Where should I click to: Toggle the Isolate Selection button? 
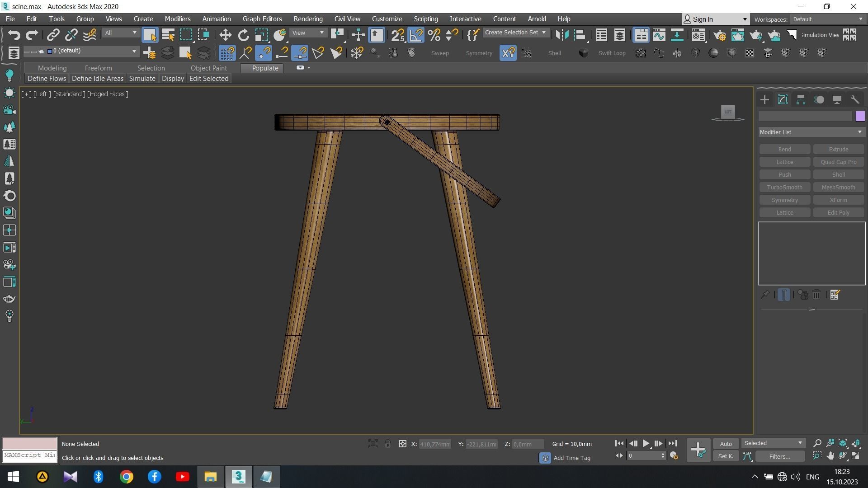point(373,444)
